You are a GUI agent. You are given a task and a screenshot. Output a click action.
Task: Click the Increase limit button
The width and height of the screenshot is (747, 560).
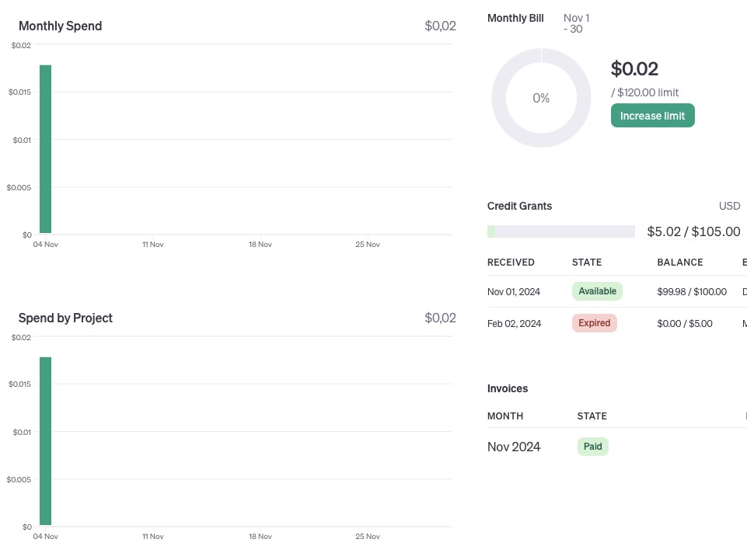click(x=652, y=116)
